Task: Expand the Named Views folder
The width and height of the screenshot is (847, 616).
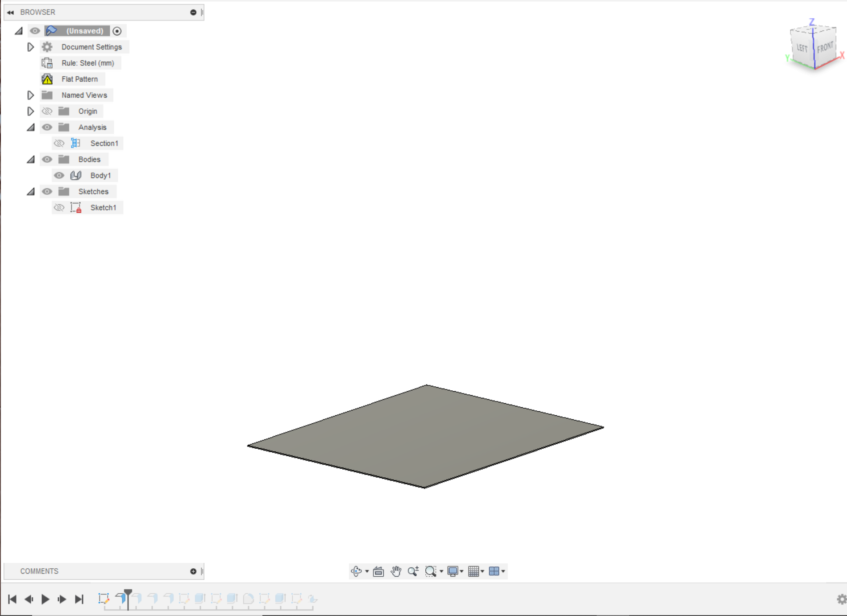Action: pos(30,95)
